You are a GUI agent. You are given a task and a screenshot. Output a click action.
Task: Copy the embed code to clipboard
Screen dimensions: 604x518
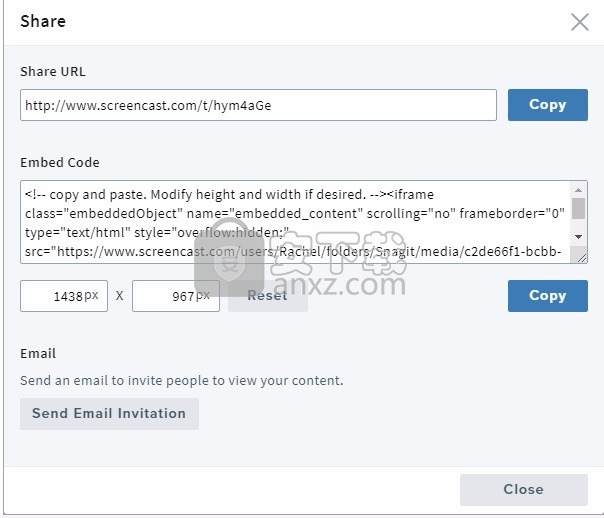(547, 296)
